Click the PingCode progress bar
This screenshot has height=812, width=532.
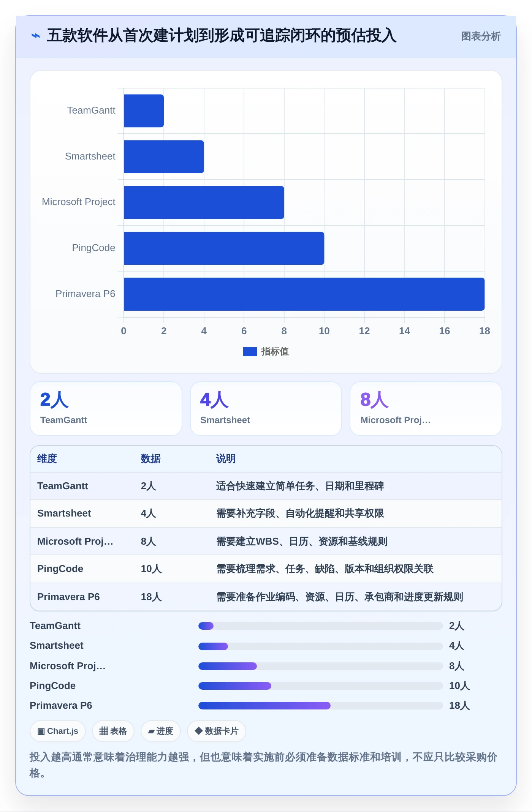(321, 686)
